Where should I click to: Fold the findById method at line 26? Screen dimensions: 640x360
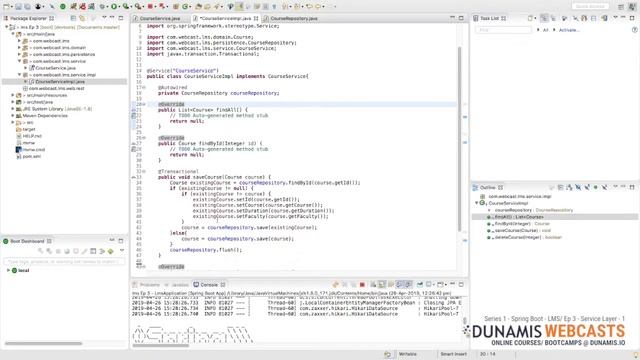pos(144,138)
